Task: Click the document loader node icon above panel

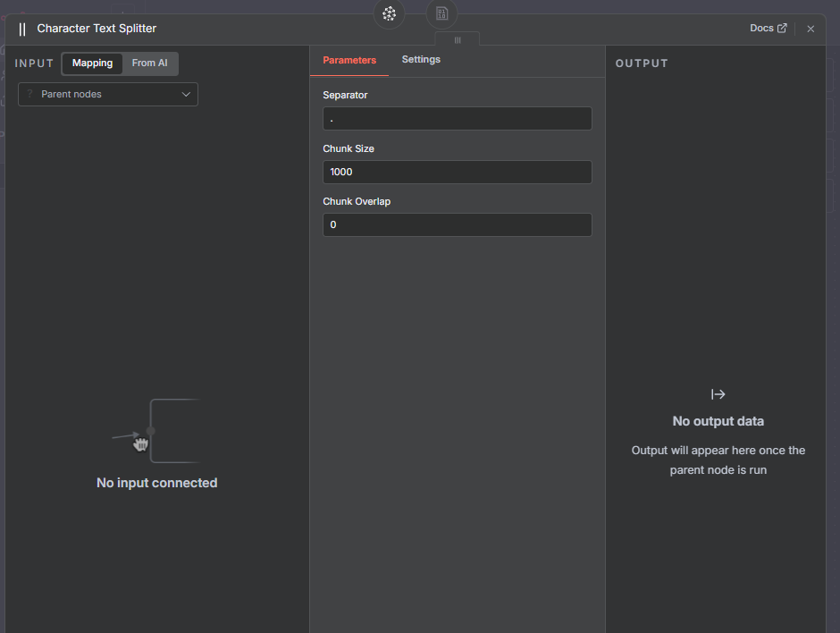Action: [441, 13]
